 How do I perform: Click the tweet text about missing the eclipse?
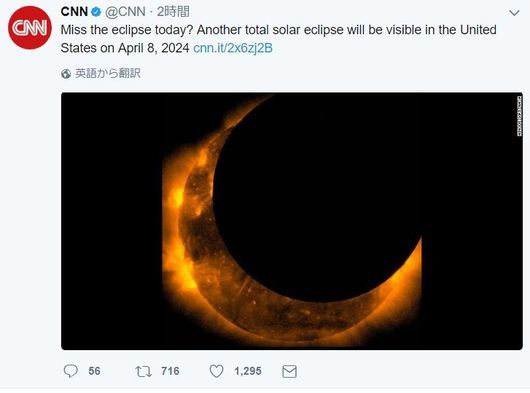click(279, 39)
